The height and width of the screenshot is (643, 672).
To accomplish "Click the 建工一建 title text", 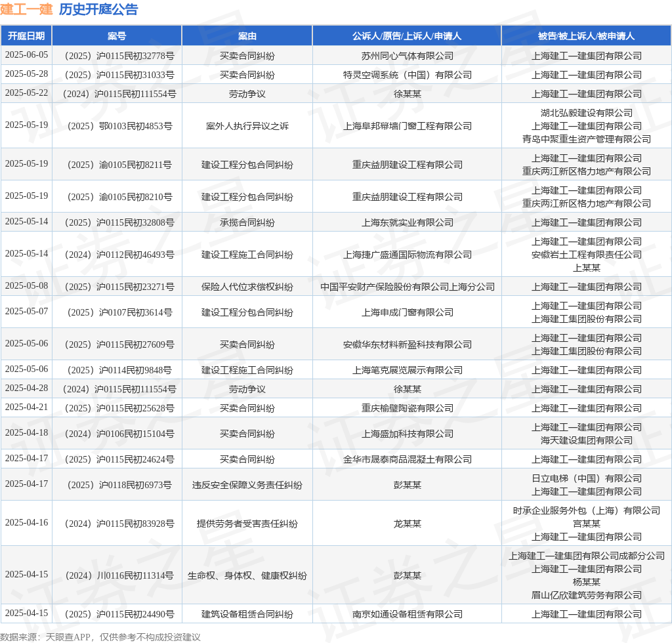I will pos(26,9).
